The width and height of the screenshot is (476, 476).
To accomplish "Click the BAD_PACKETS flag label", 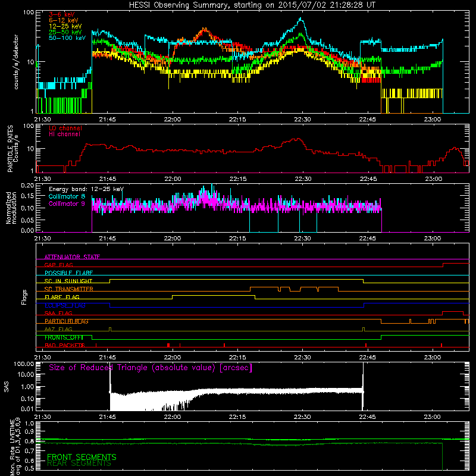I will pyautogui.click(x=65, y=345).
